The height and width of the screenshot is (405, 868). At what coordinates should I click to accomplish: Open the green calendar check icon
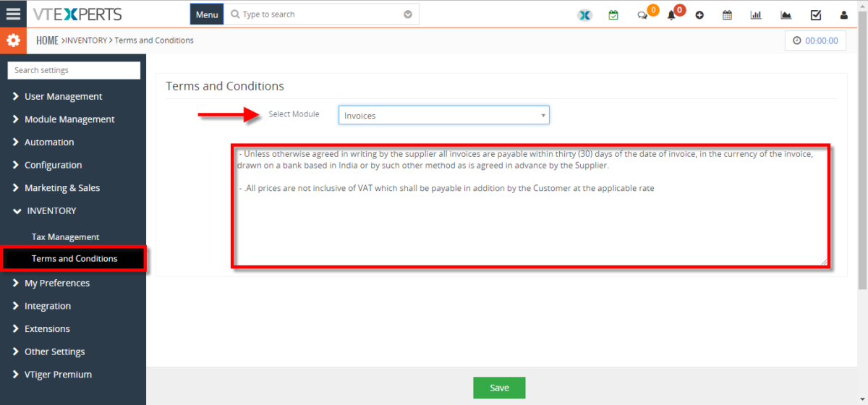click(x=613, y=15)
